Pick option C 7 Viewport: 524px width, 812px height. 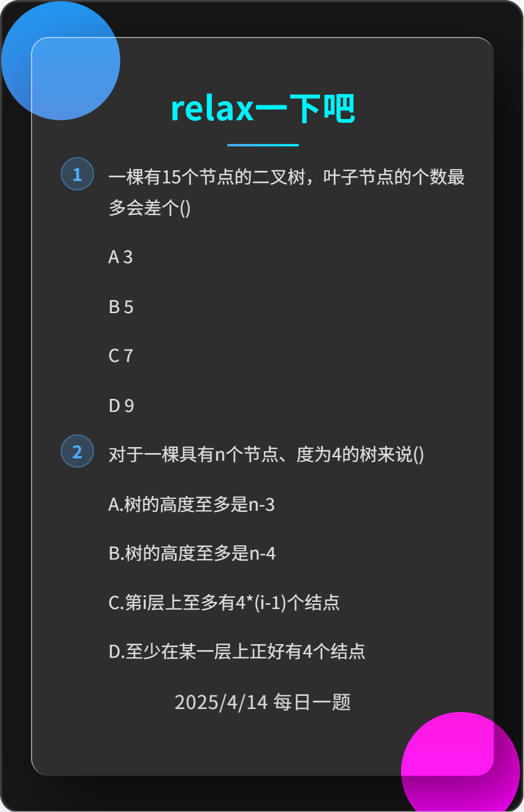click(x=121, y=356)
